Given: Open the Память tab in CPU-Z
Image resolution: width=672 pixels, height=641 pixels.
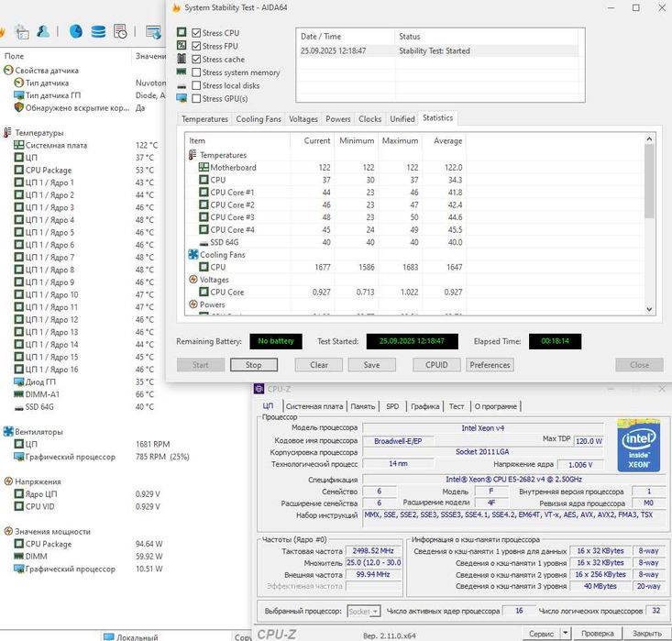Looking at the screenshot, I should click(362, 406).
